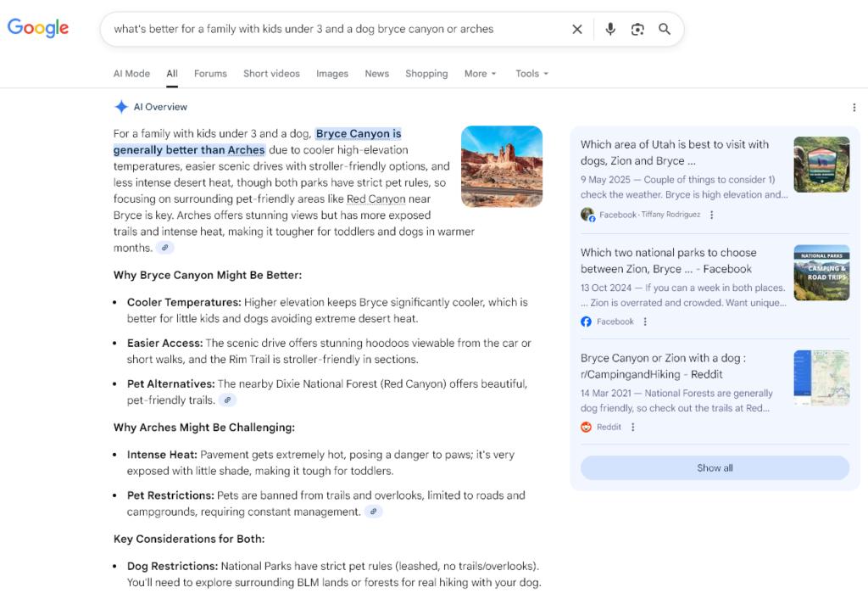868x593 pixels.
Task: Clear the search query with the X button
Action: click(577, 29)
